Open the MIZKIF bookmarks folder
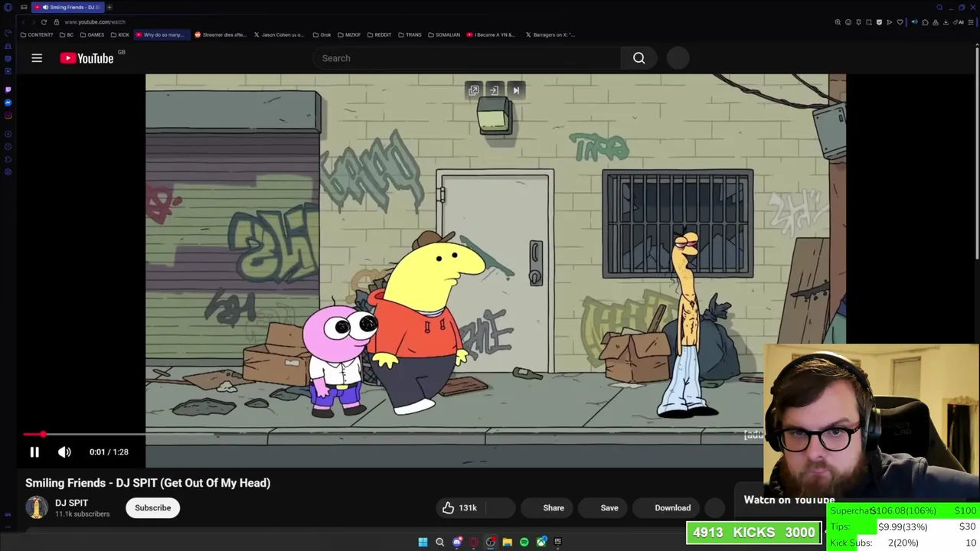Screen dimensions: 980x551 point(348,34)
